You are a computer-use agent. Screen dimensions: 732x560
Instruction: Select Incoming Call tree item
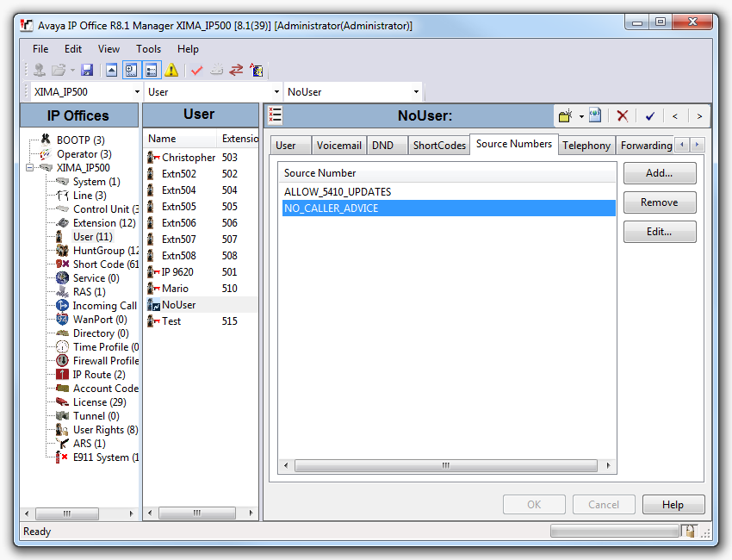click(104, 306)
